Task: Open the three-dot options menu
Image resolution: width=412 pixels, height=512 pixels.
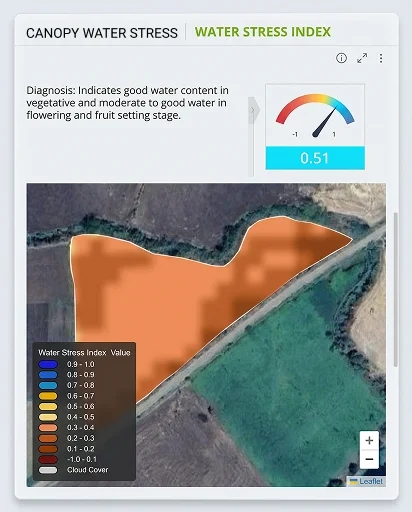Action: pyautogui.click(x=381, y=58)
